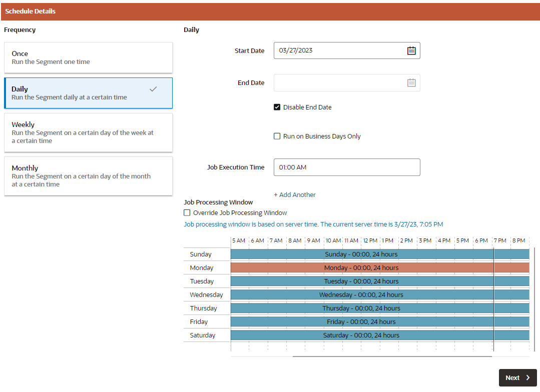Click the checkmark on the Daily card
This screenshot has height=392, width=540.
(x=153, y=89)
